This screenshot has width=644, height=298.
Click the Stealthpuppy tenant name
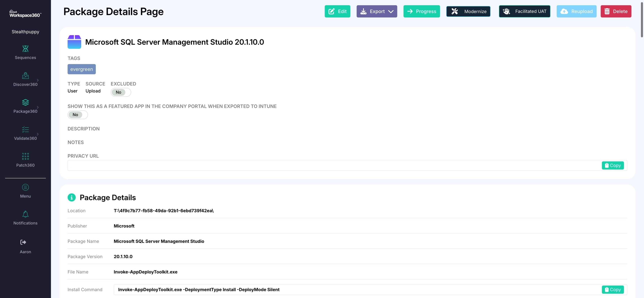[x=25, y=32]
